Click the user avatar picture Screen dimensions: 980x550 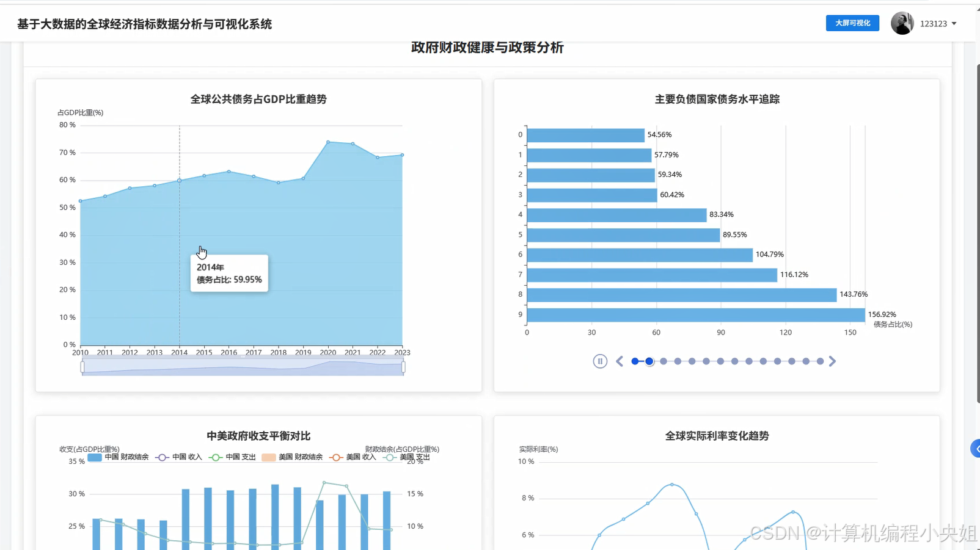click(902, 23)
